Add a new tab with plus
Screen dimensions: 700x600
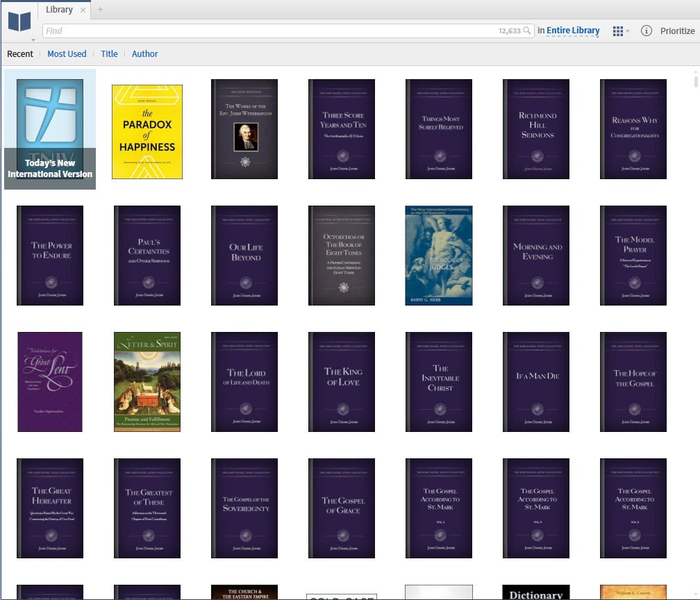coord(101,10)
